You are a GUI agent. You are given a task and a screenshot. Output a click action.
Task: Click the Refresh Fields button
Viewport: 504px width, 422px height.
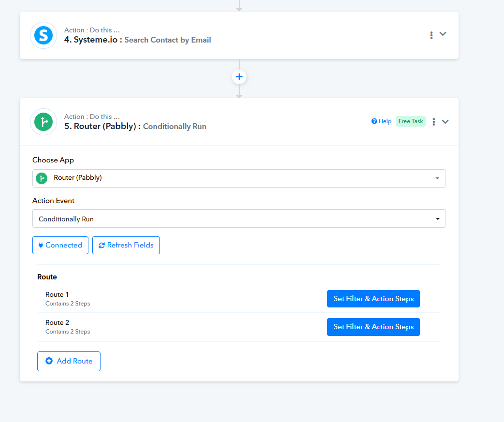(126, 246)
